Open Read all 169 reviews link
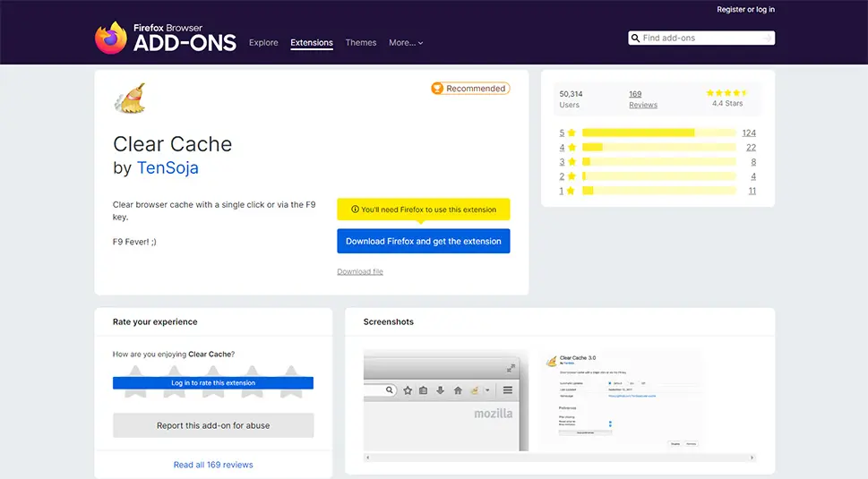 click(x=213, y=465)
